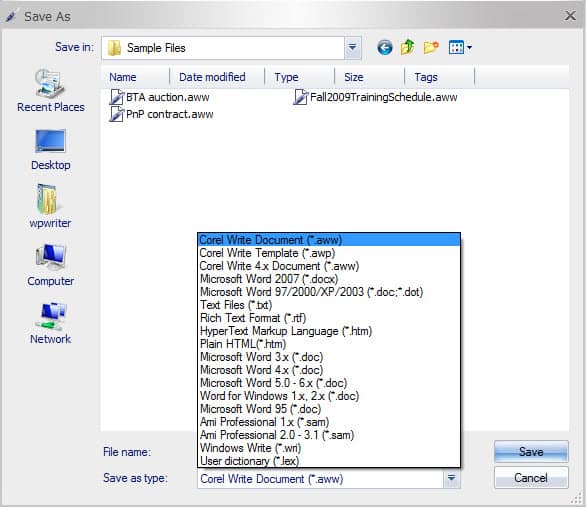586x507 pixels.
Task: Select the file Fall2009TrainingSchedule.aww
Action: click(x=375, y=97)
